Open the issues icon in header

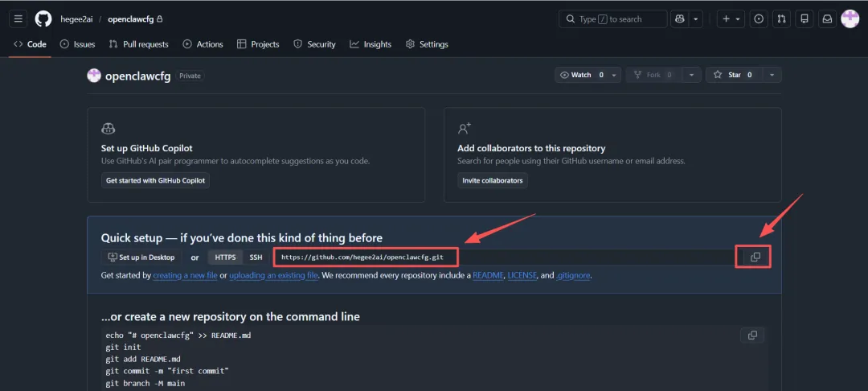point(759,19)
